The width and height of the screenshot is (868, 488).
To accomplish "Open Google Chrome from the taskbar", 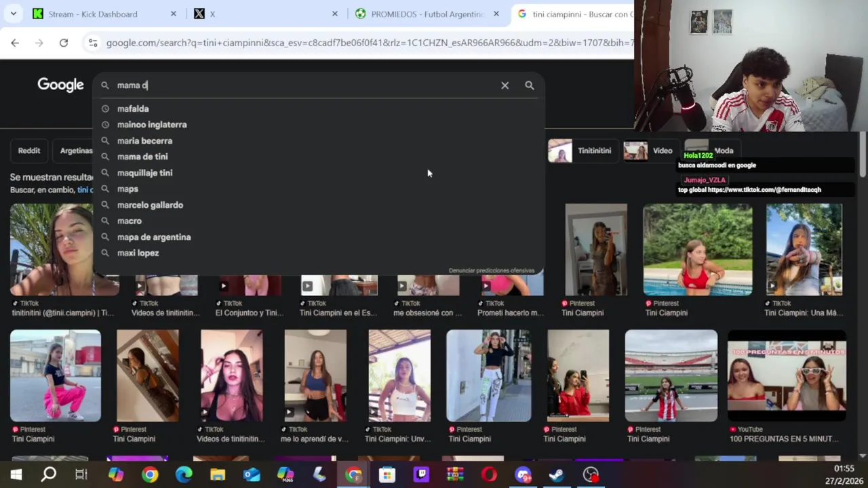I will 150,475.
